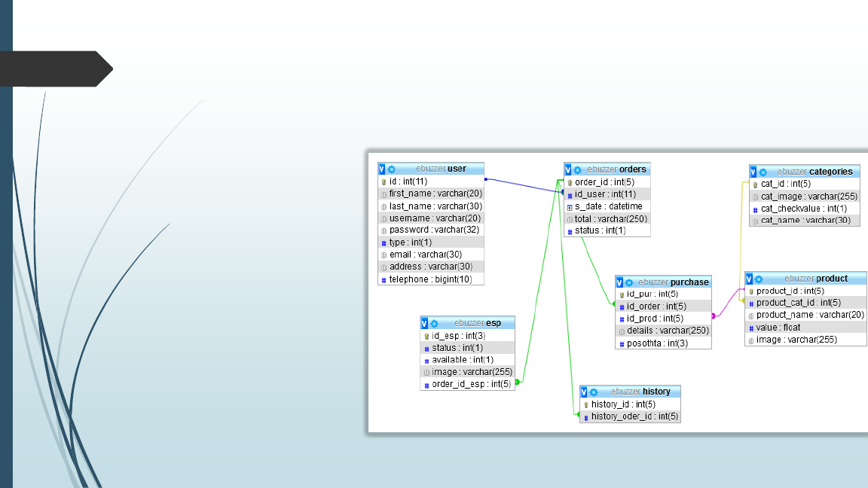Click the gear icon on categories table
Viewport: 868px width, 488px height.
click(763, 172)
